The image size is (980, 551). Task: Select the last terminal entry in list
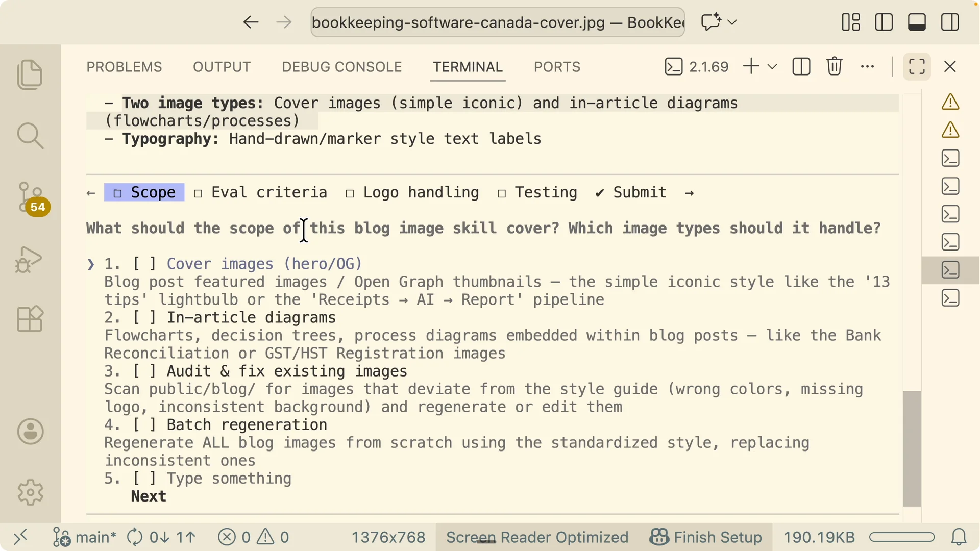[x=950, y=298]
